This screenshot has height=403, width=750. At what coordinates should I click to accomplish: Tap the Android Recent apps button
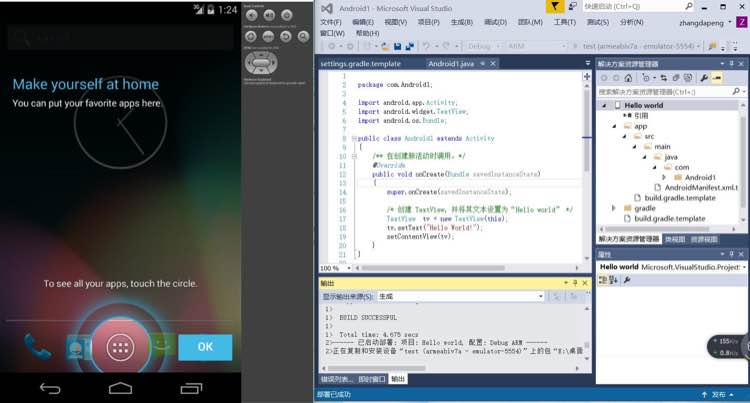191,388
